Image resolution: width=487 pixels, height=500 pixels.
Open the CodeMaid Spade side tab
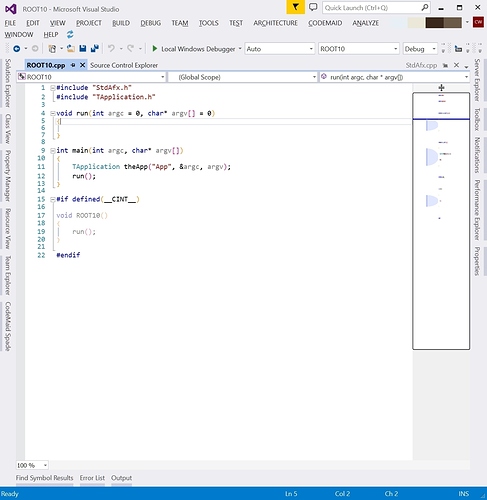(x=8, y=326)
